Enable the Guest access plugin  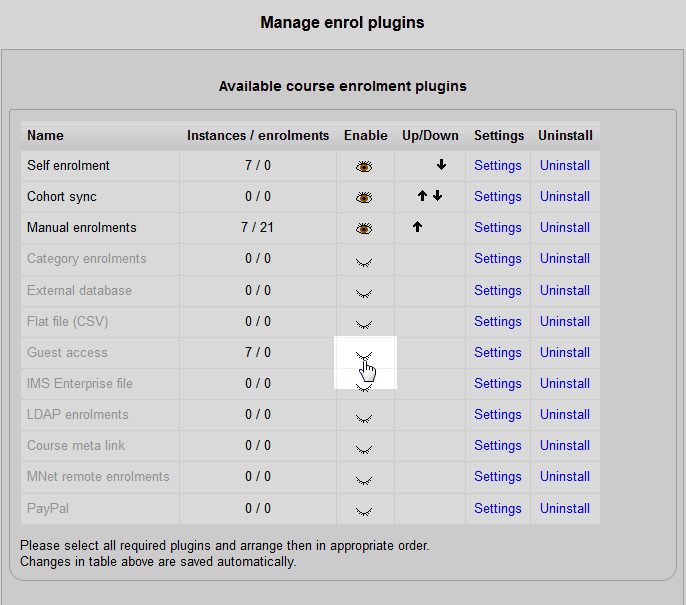tap(364, 354)
